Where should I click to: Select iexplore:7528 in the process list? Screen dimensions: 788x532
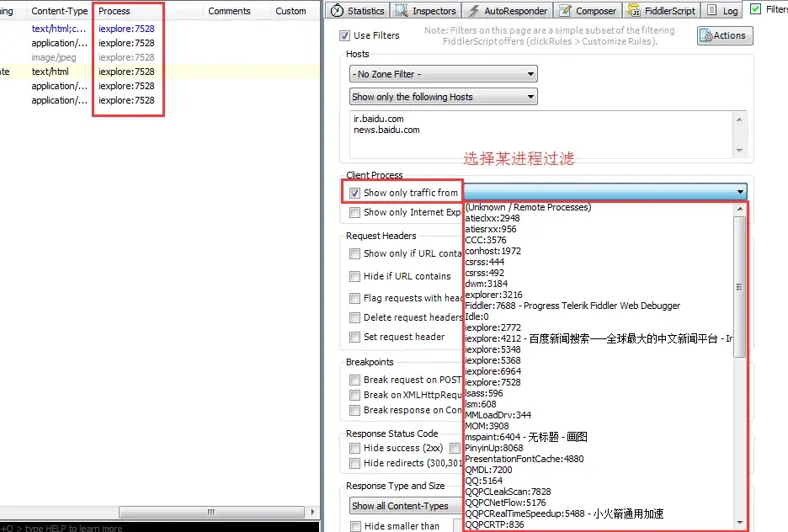(493, 382)
